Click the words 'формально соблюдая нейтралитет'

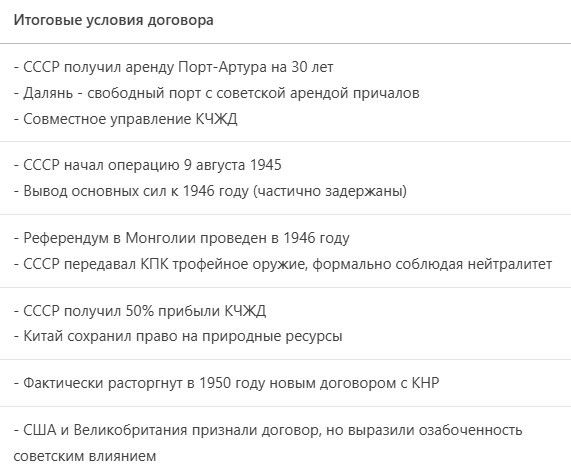point(432,264)
